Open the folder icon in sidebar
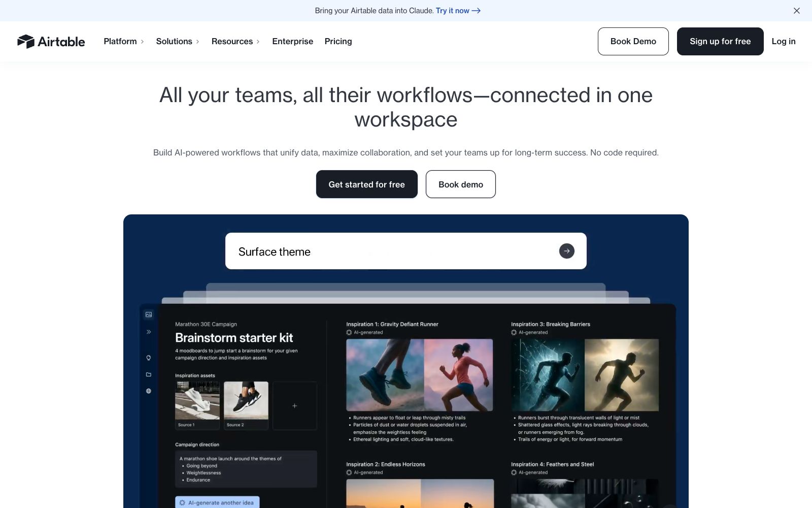This screenshot has width=812, height=508. [x=149, y=374]
